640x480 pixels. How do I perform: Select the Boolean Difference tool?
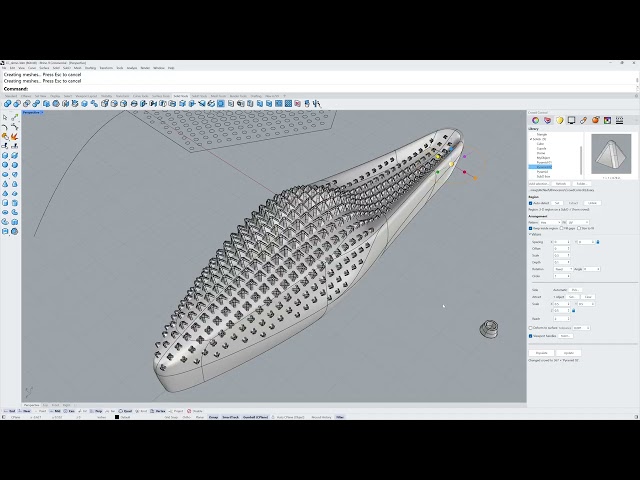[17, 104]
